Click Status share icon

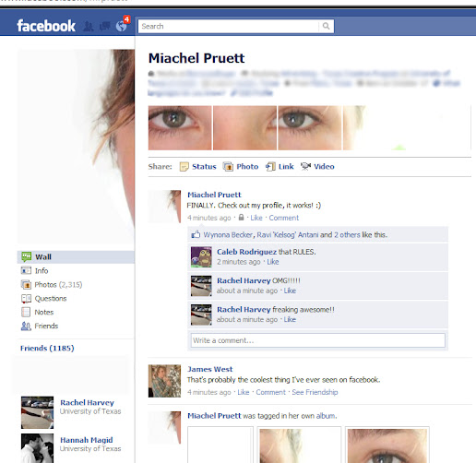pyautogui.click(x=184, y=167)
